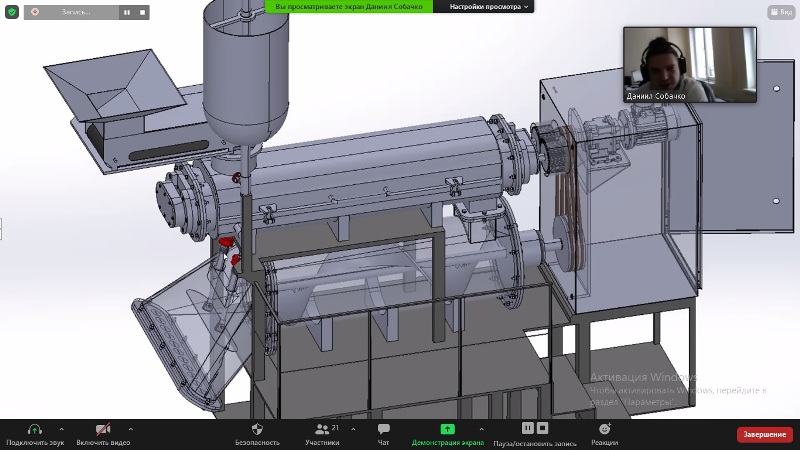Open the Reactions emoji menu

point(603,430)
